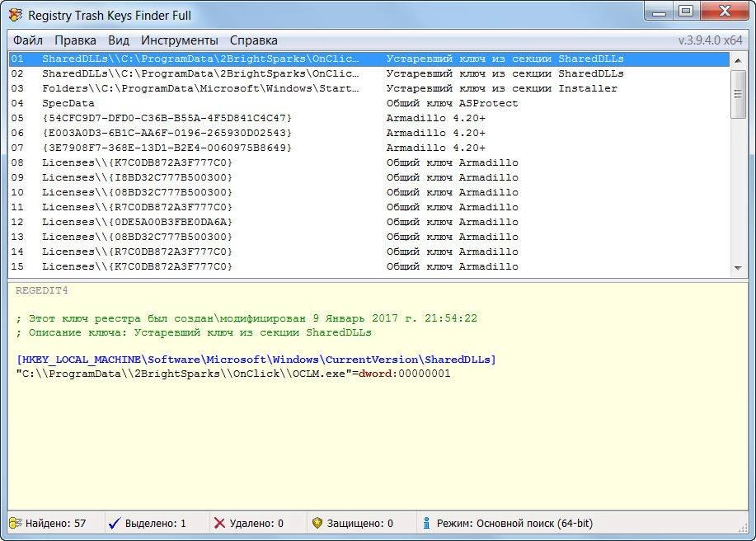Image resolution: width=756 pixels, height=541 pixels.
Task: Select row 10 Licenses {08BD32C777B500300}
Action: pyautogui.click(x=369, y=192)
